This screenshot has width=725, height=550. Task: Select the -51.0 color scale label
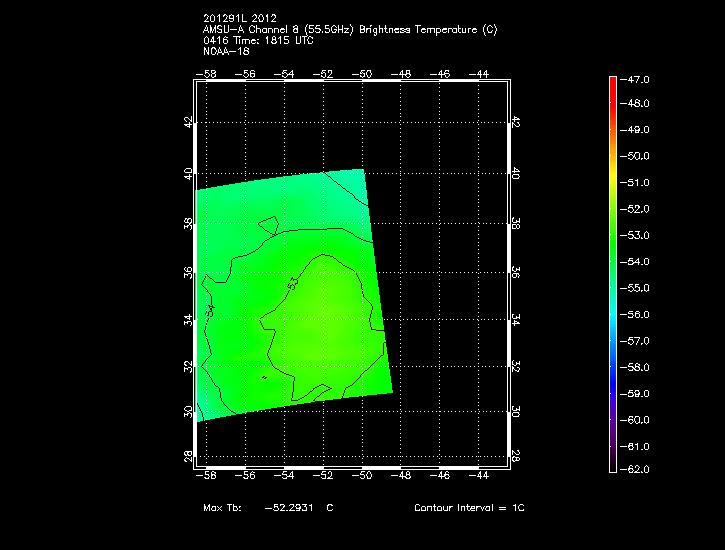[x=638, y=183]
